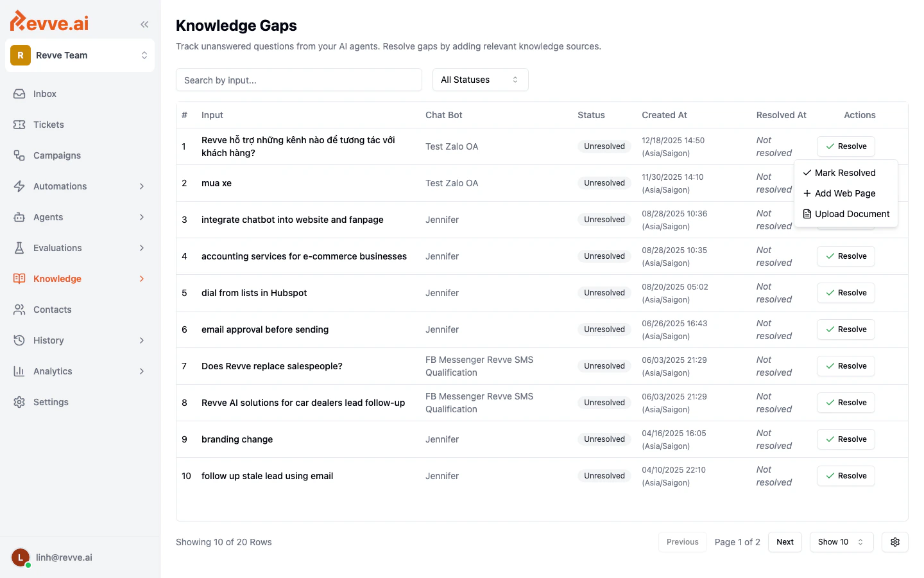Click the Chat Bot column header
924x578 pixels.
tap(444, 115)
